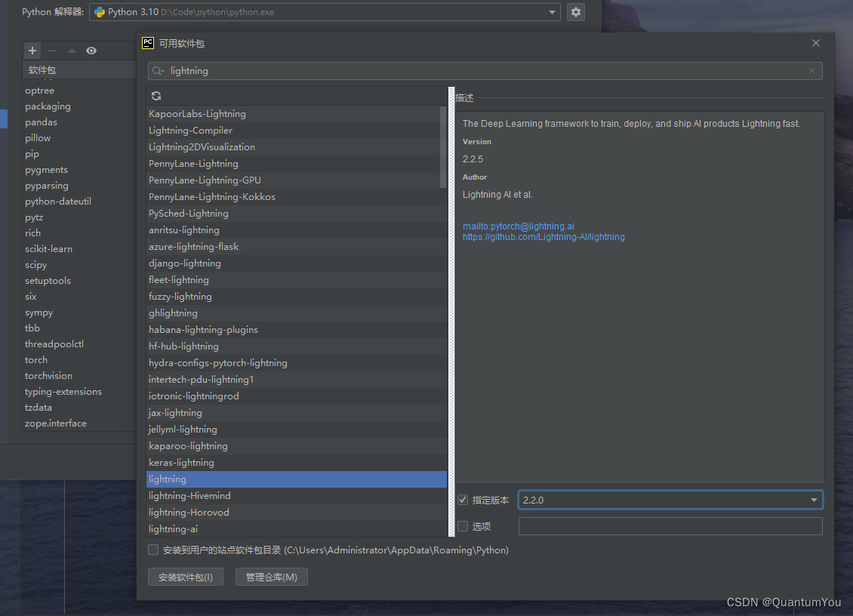853x616 pixels.
Task: Select PySched-Lightning package
Action: pos(297,214)
